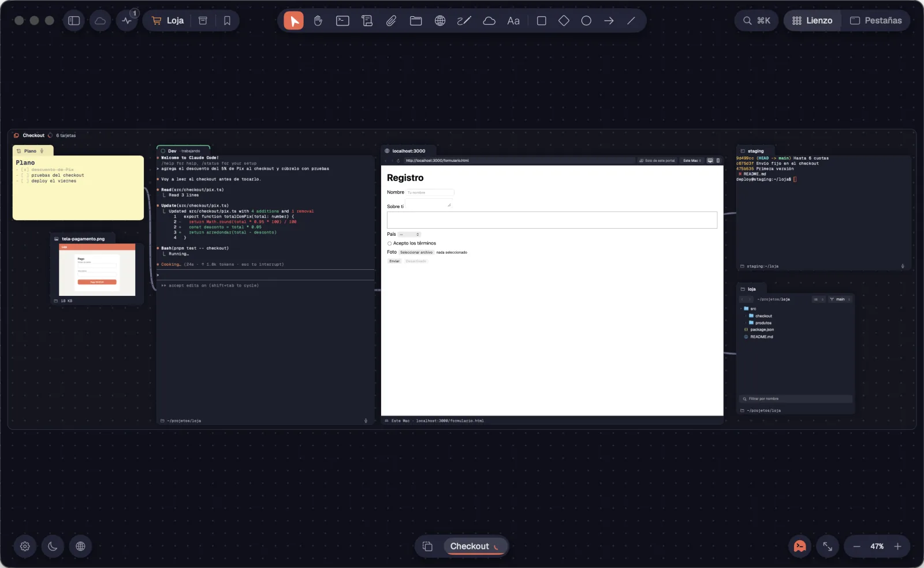Switch to Lienzo view
The width and height of the screenshot is (924, 568).
tap(812, 21)
